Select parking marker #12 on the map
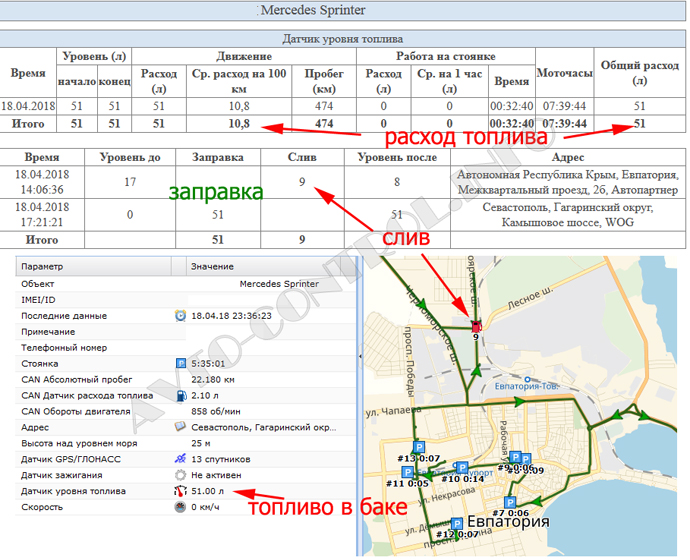 (457, 523)
